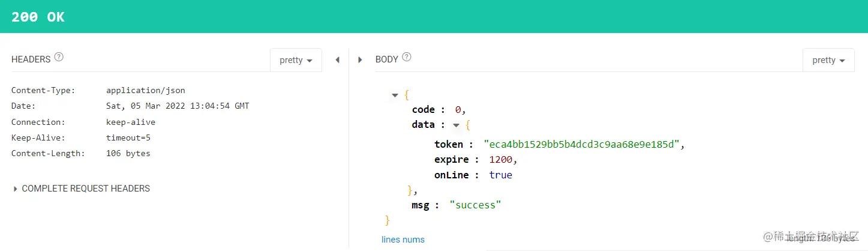
Task: Collapse the root JSON object
Action: tap(395, 95)
